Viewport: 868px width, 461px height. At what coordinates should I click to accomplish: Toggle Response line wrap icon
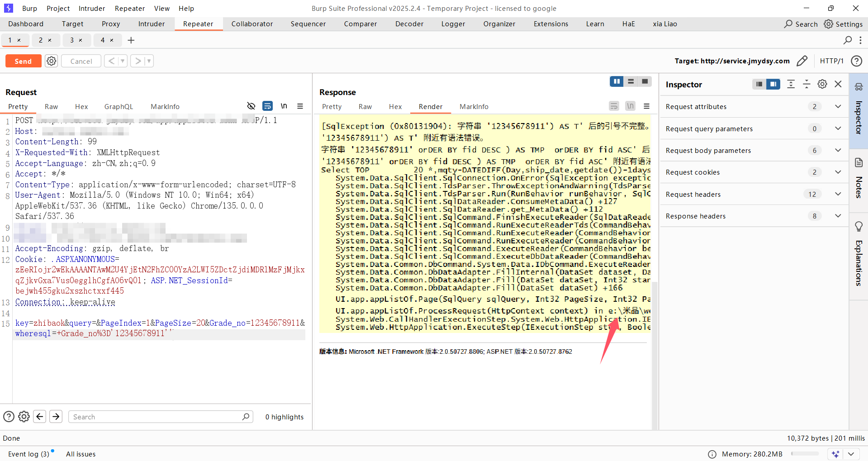(x=614, y=106)
